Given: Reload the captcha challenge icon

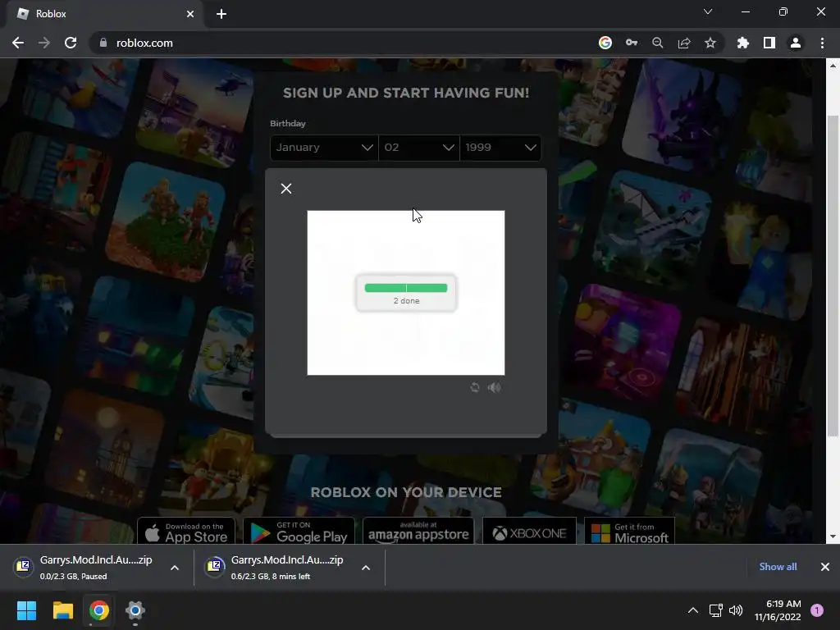Looking at the screenshot, I should 475,387.
